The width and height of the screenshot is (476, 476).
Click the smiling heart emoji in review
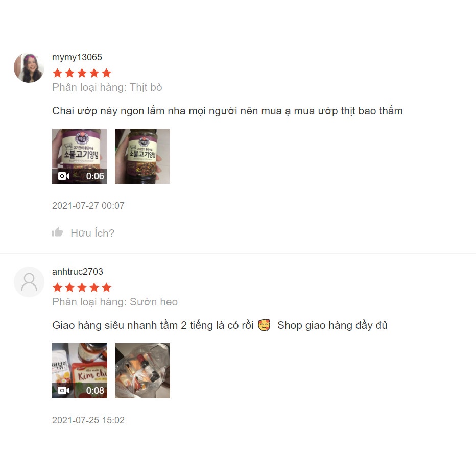(264, 325)
